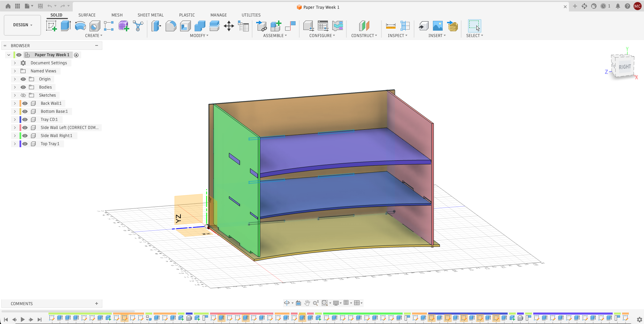Hide the Tray CD:1 component
644x324 pixels.
point(25,120)
